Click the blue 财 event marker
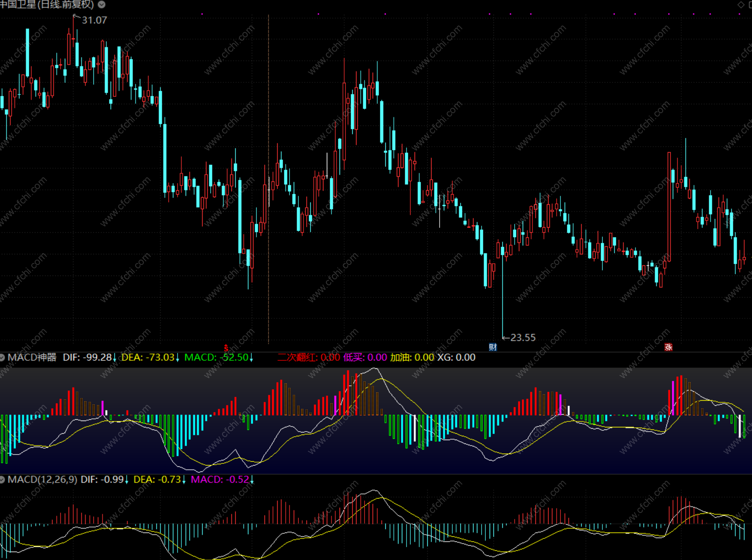The width and height of the screenshot is (752, 560). 493,347
